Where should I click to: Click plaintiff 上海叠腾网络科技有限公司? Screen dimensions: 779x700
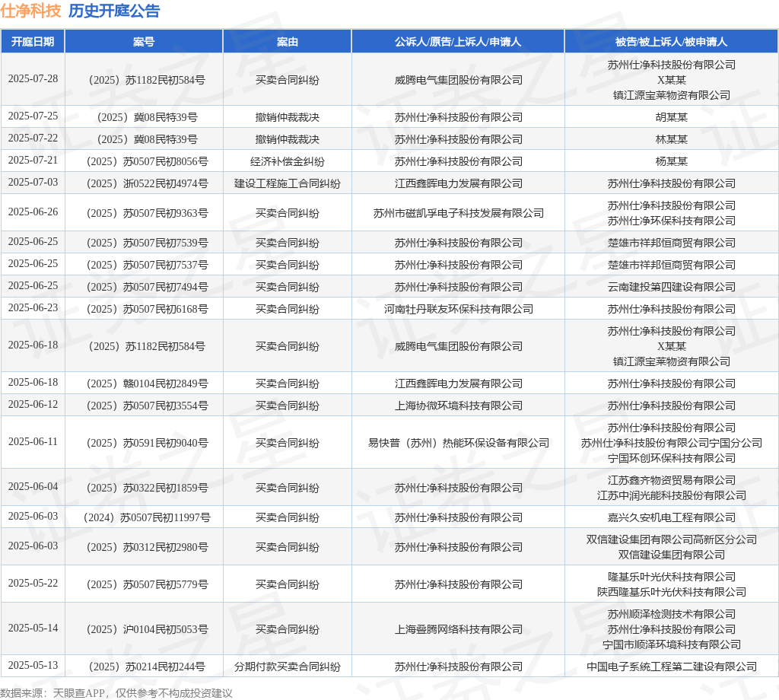(x=458, y=629)
